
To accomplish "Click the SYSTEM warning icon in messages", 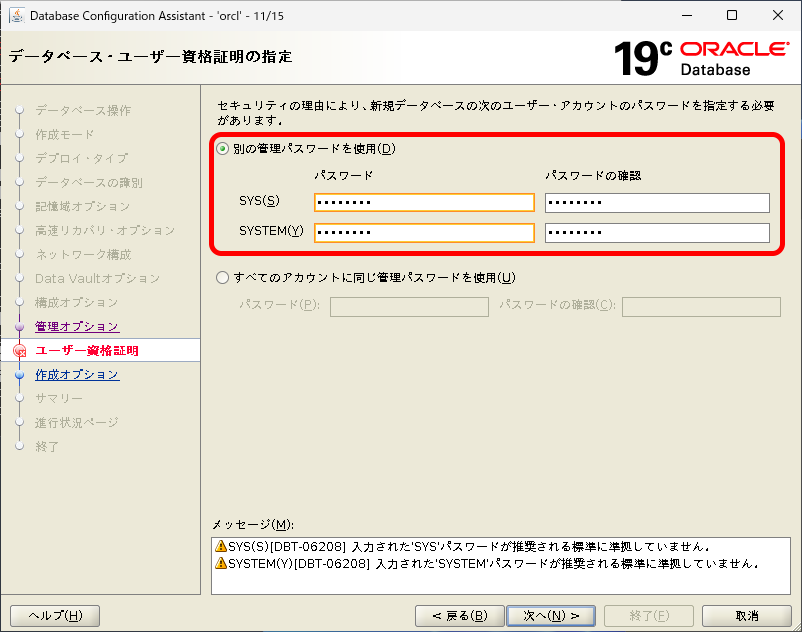I will [221, 563].
